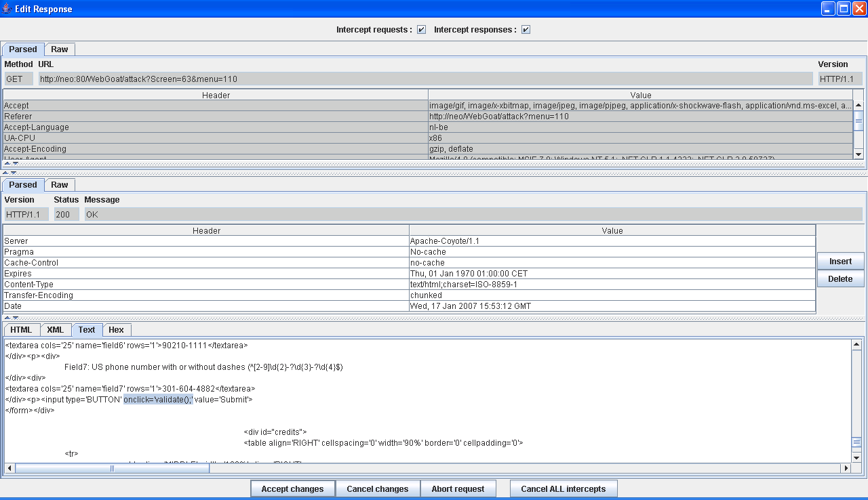Click the body horizontal scroll-right arrow

click(x=845, y=468)
